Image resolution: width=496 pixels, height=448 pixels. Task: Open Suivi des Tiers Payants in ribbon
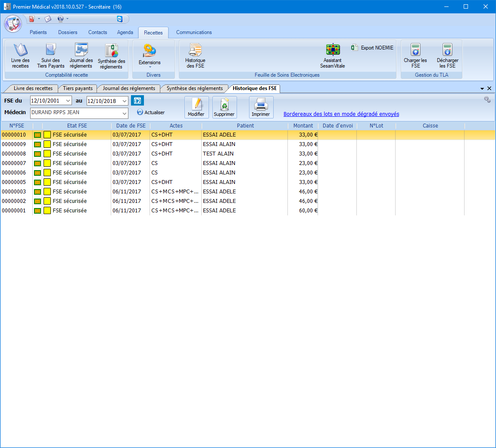[x=50, y=56]
